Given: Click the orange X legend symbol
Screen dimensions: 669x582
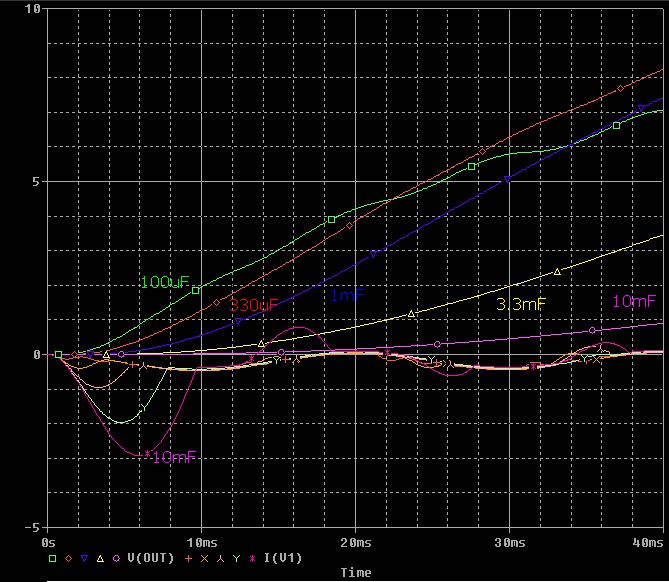Looking at the screenshot, I should point(204,558).
